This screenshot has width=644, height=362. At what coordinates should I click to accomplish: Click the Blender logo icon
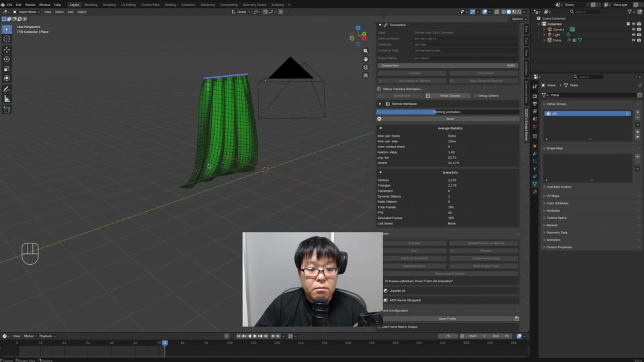(3, 5)
